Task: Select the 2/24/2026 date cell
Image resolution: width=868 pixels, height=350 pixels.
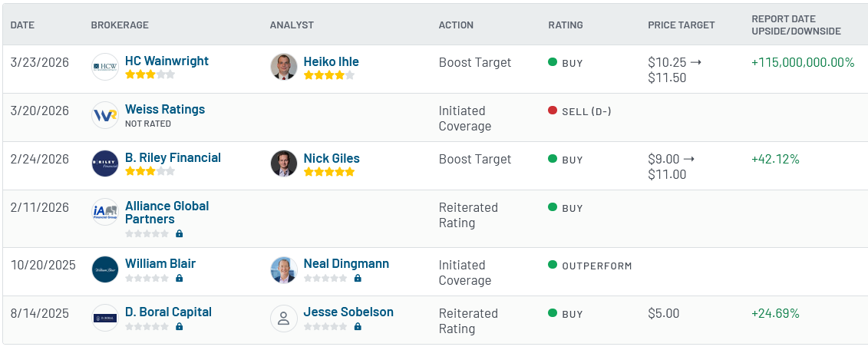Action: click(x=40, y=159)
